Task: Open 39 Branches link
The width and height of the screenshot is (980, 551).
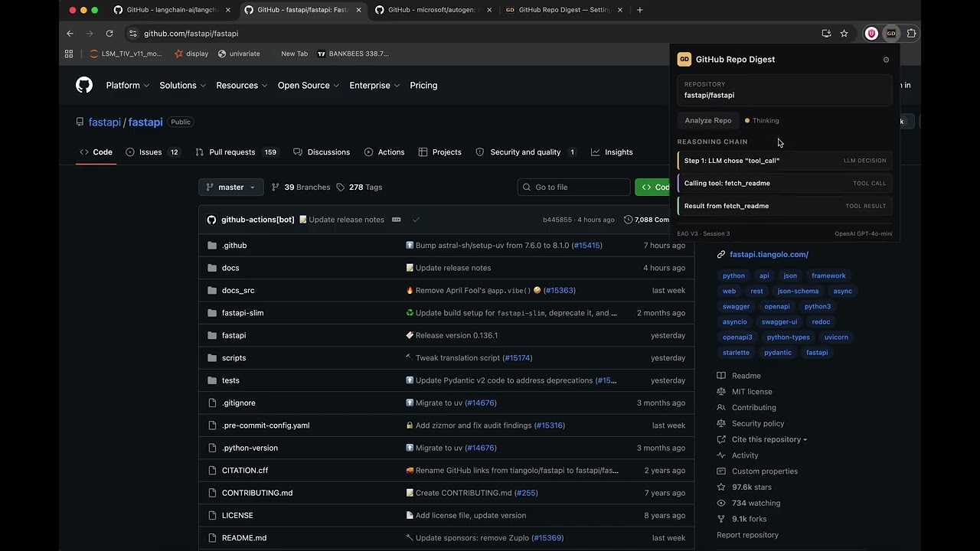Action: coord(301,187)
